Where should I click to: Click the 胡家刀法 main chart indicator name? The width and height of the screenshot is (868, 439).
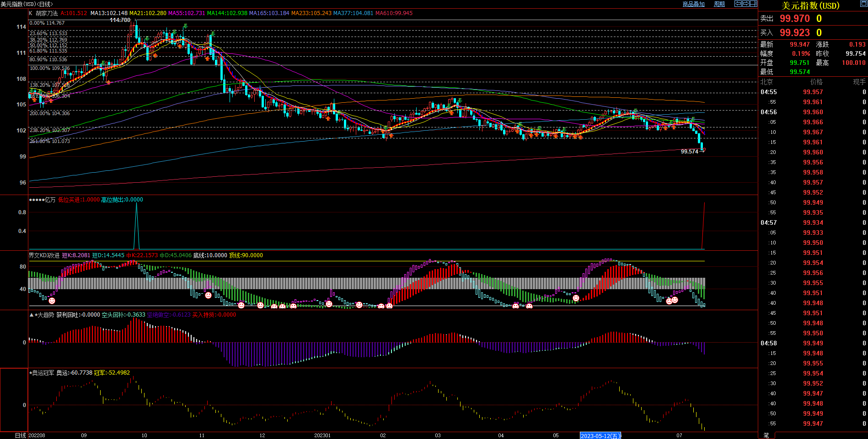click(x=47, y=13)
